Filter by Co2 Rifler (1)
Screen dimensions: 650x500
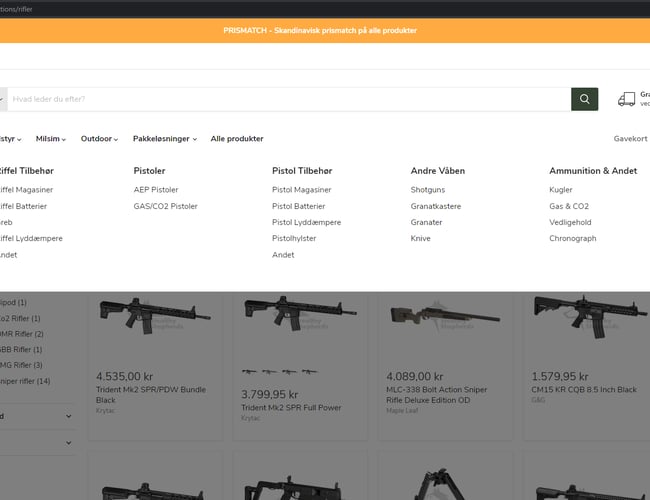tap(20, 318)
